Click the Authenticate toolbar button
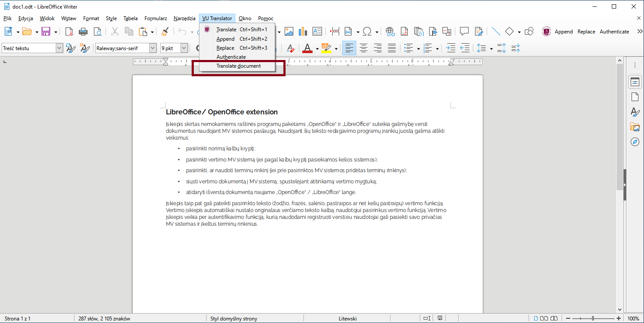The width and height of the screenshot is (644, 323). (614, 32)
